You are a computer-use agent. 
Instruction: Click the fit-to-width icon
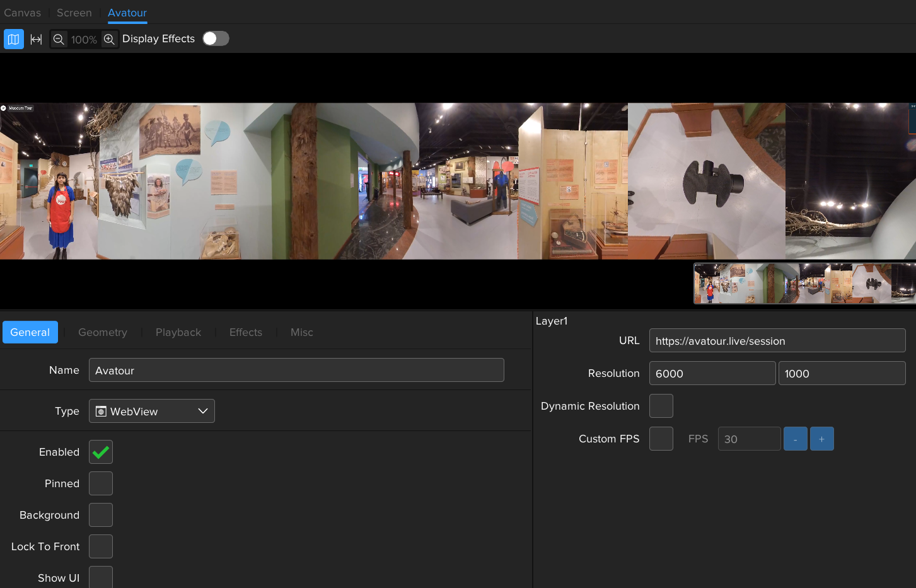point(36,39)
